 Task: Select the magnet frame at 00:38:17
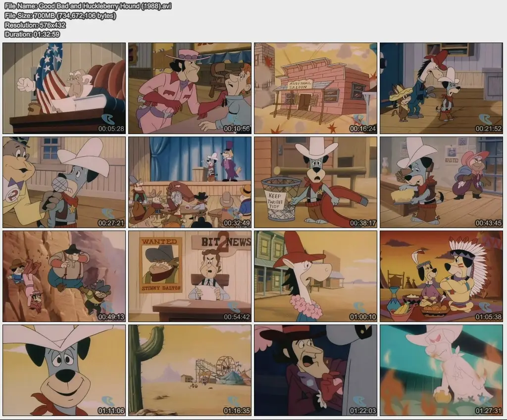click(315, 182)
